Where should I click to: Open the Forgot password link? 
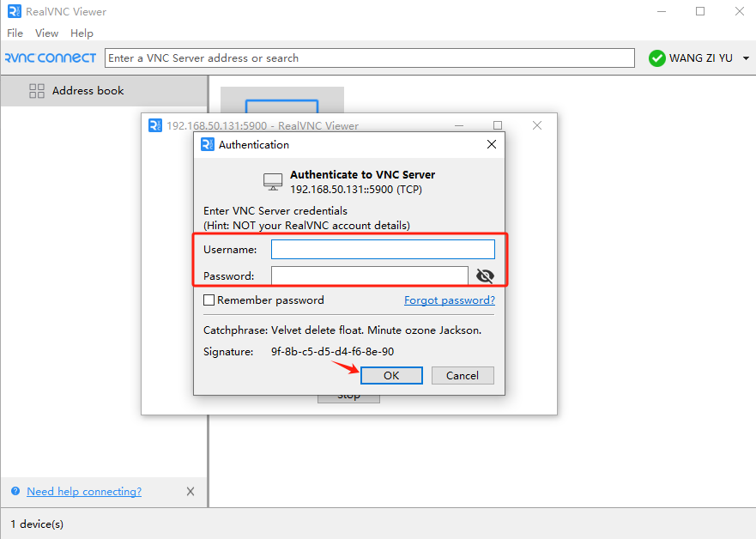coord(450,300)
